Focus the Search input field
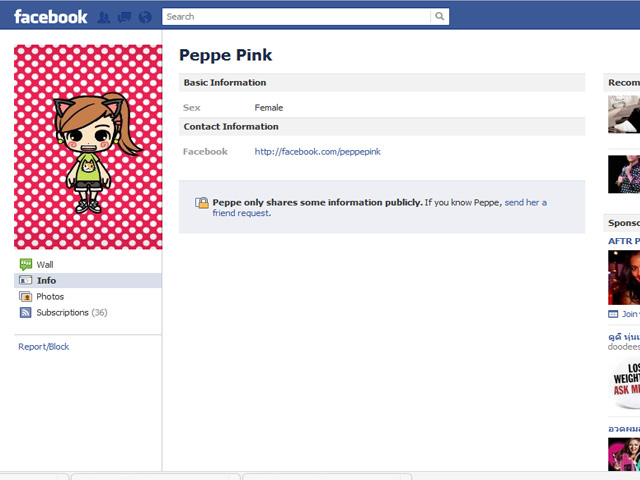This screenshot has width=640, height=480. click(296, 16)
